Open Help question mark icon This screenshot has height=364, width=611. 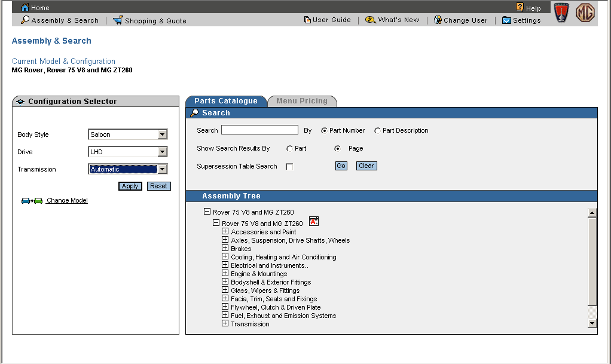tap(520, 7)
